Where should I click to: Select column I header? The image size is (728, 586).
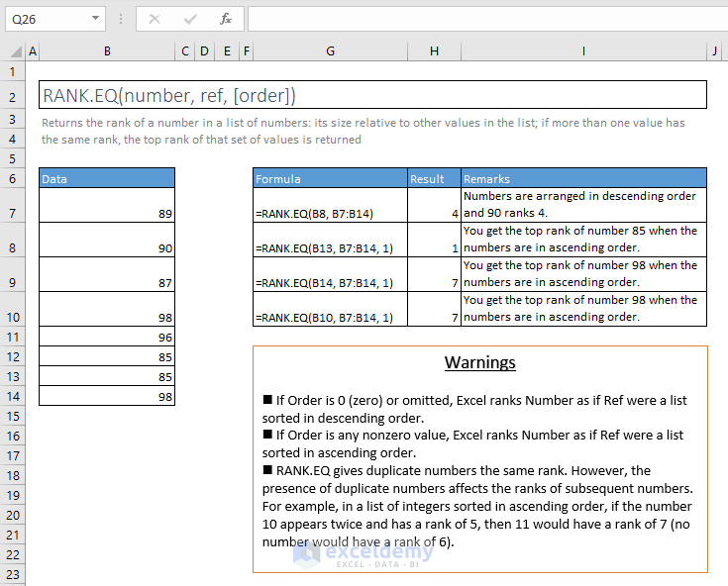pos(583,51)
